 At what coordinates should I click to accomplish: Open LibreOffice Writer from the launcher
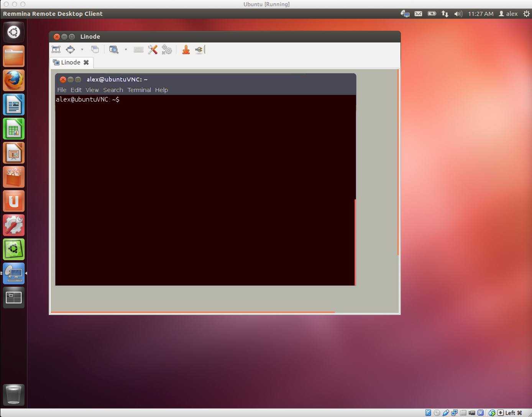[x=14, y=105]
